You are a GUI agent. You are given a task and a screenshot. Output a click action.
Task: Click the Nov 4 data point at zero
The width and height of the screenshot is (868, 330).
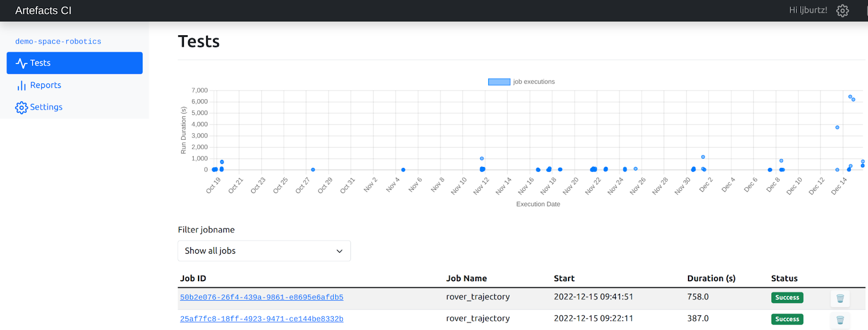(x=403, y=170)
